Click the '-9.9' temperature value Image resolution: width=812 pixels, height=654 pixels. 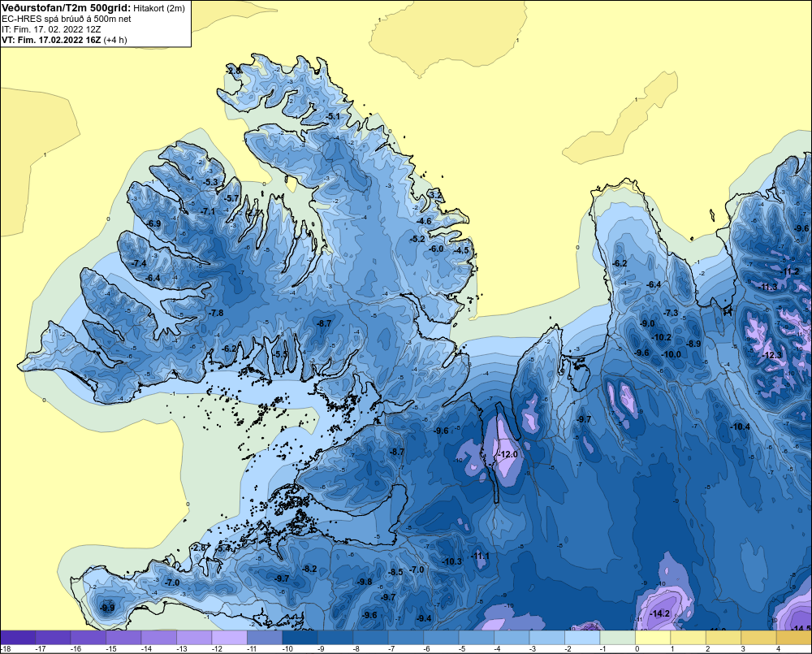point(107,608)
